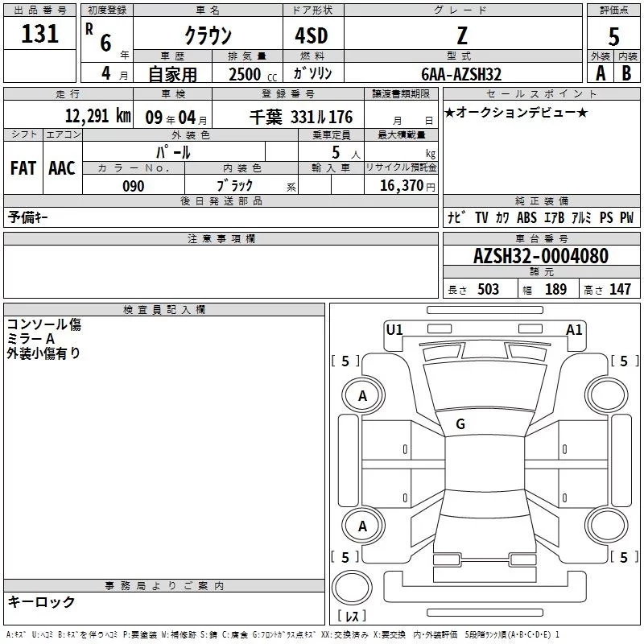Viewport: 644px width, 644px height.
Task: Click spare tire circle above レス
Action: click(352, 588)
